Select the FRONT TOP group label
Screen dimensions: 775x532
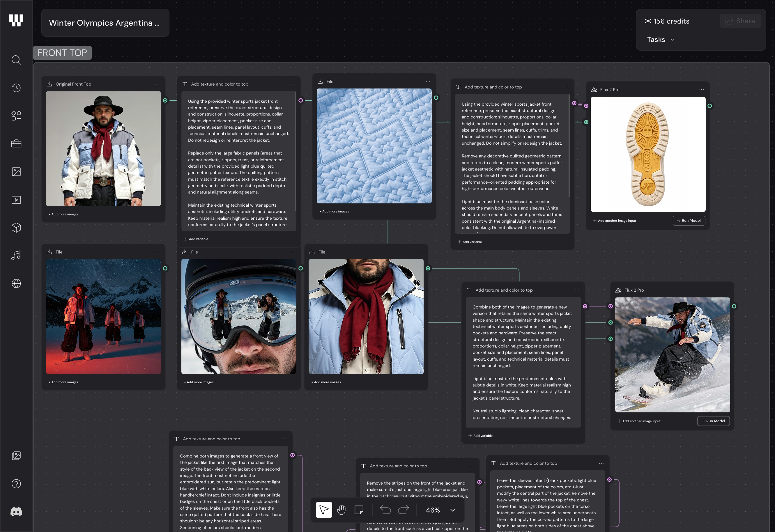click(x=62, y=53)
